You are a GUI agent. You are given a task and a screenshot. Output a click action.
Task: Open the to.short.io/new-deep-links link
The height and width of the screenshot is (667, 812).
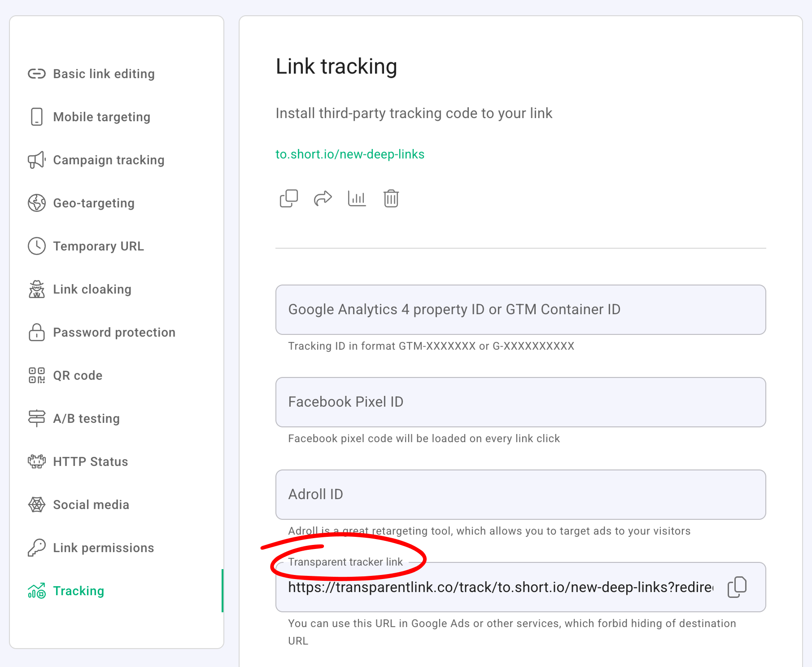(x=349, y=154)
